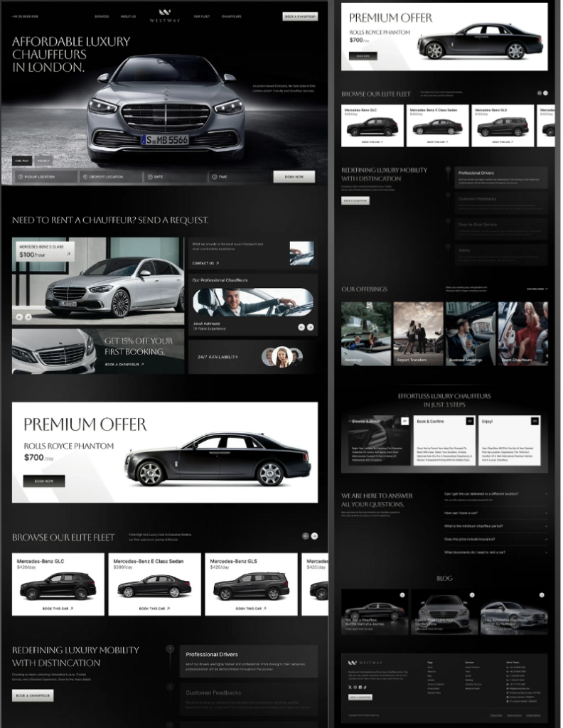The height and width of the screenshot is (728, 563).
Task: Click Book a Chauffeur button in header
Action: (300, 16)
